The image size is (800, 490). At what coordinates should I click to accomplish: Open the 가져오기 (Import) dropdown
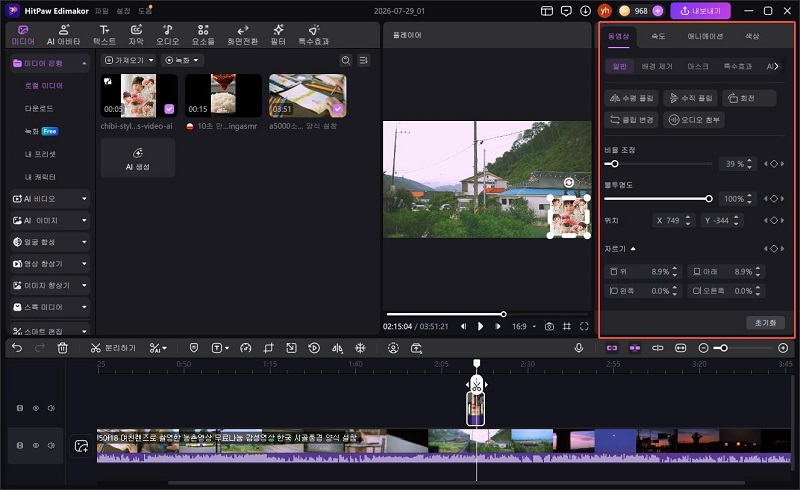pos(129,60)
